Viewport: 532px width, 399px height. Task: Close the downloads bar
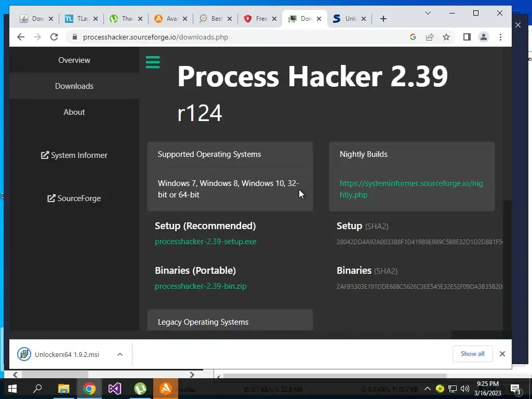coord(502,354)
